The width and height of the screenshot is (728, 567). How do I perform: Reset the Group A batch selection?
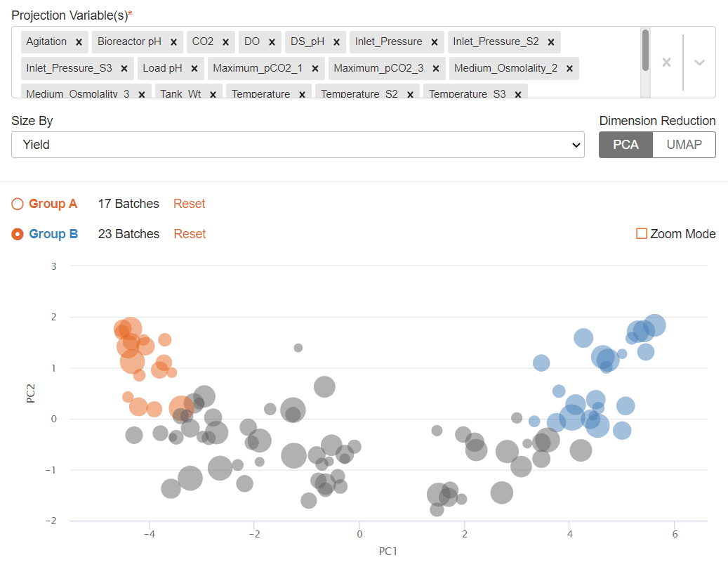[x=190, y=204]
